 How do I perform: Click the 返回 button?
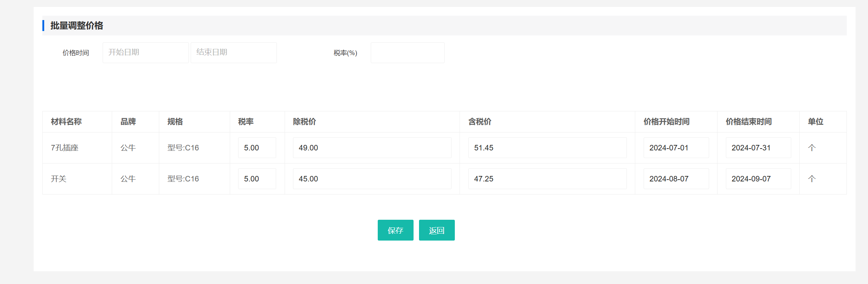click(437, 230)
